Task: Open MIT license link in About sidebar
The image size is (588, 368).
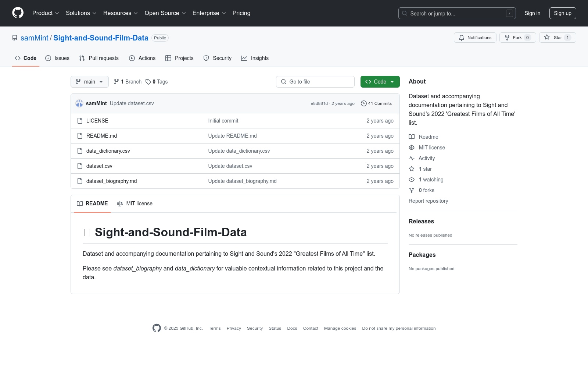Action: pos(427,148)
